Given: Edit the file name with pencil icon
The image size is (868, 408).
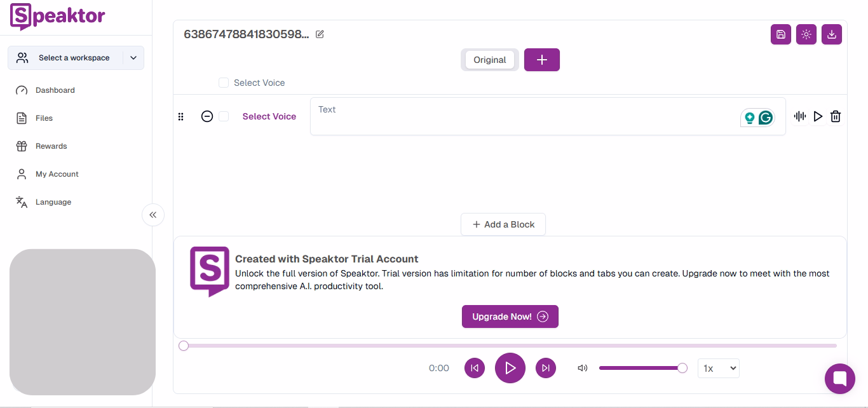Looking at the screenshot, I should click(320, 34).
